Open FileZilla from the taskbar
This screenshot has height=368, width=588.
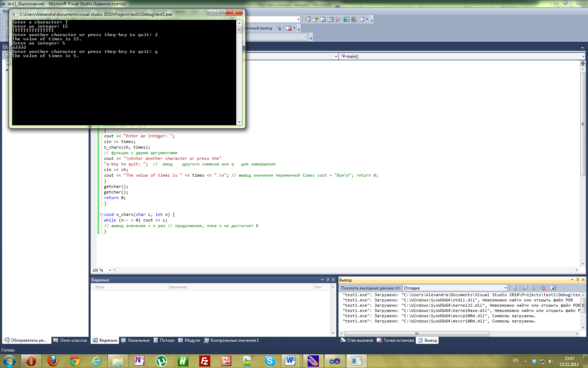coord(205,361)
